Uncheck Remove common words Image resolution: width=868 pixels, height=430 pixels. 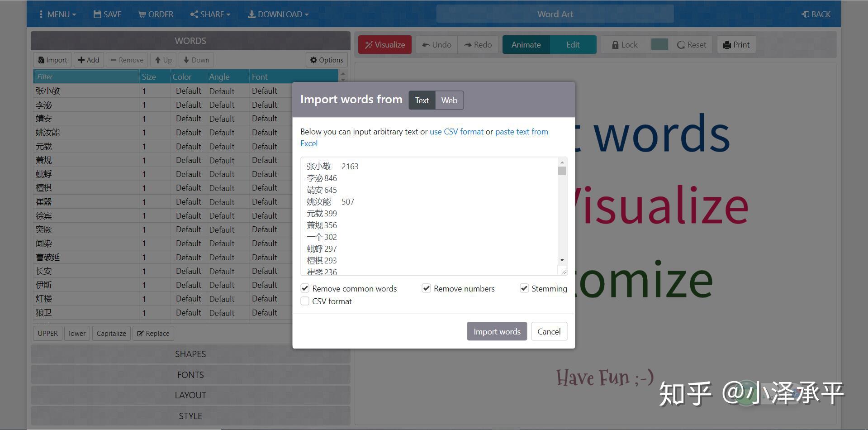[305, 288]
